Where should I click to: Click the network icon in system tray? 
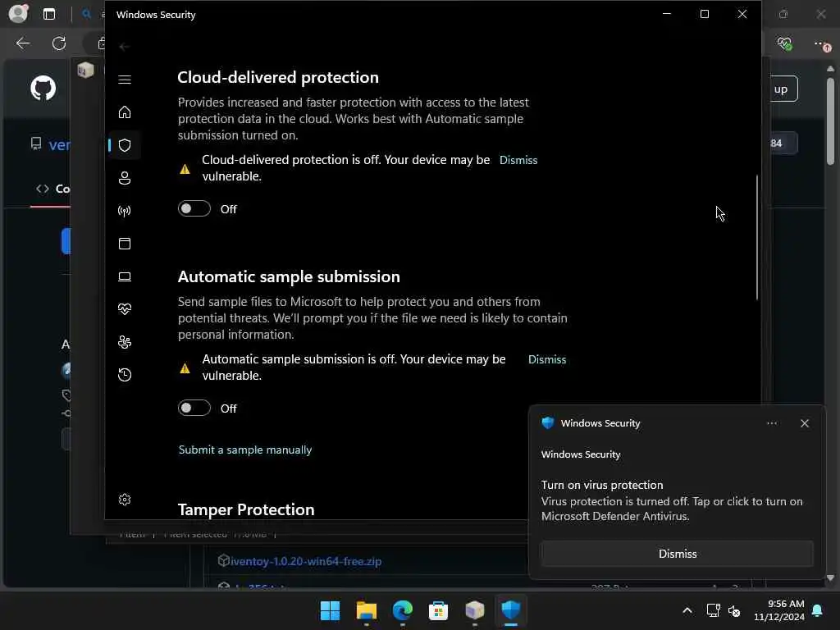coord(713,610)
